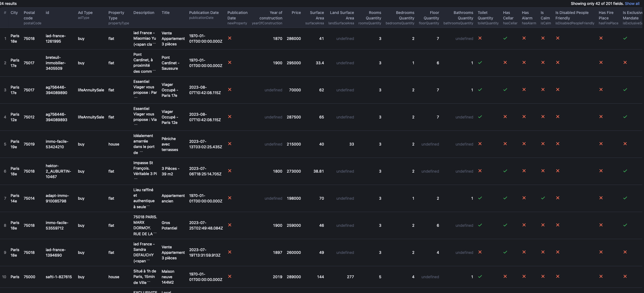Click the "Péniche avec terrasses" title cell
Image resolution: width=644 pixels, height=293 pixels.
pyautogui.click(x=169, y=144)
